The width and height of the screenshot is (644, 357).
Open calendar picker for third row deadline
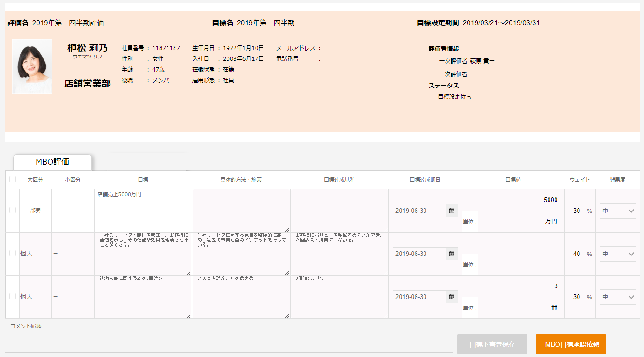click(452, 297)
